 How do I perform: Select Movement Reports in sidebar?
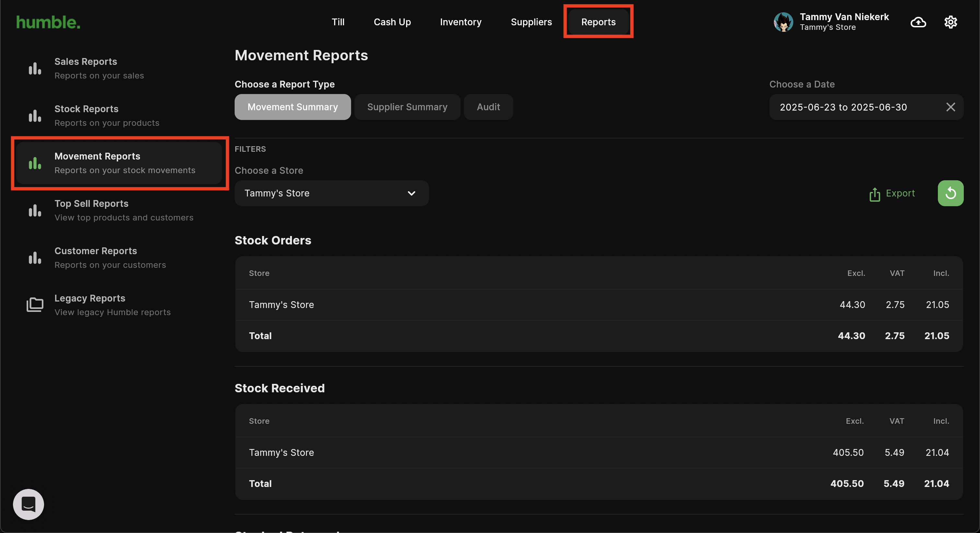(119, 163)
